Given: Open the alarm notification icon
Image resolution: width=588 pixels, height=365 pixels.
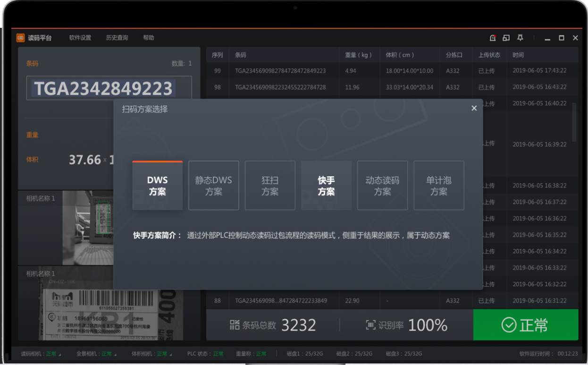Looking at the screenshot, I should (493, 38).
